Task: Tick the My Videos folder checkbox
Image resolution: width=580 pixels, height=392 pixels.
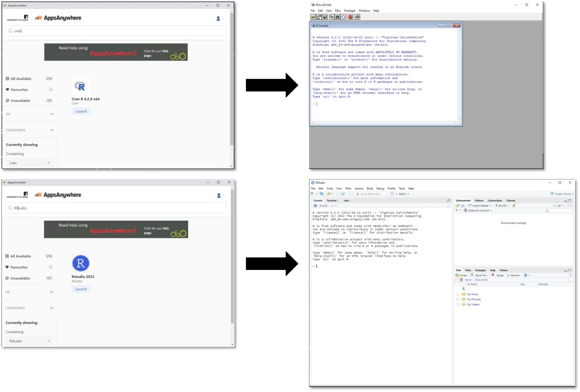Action: [458, 305]
